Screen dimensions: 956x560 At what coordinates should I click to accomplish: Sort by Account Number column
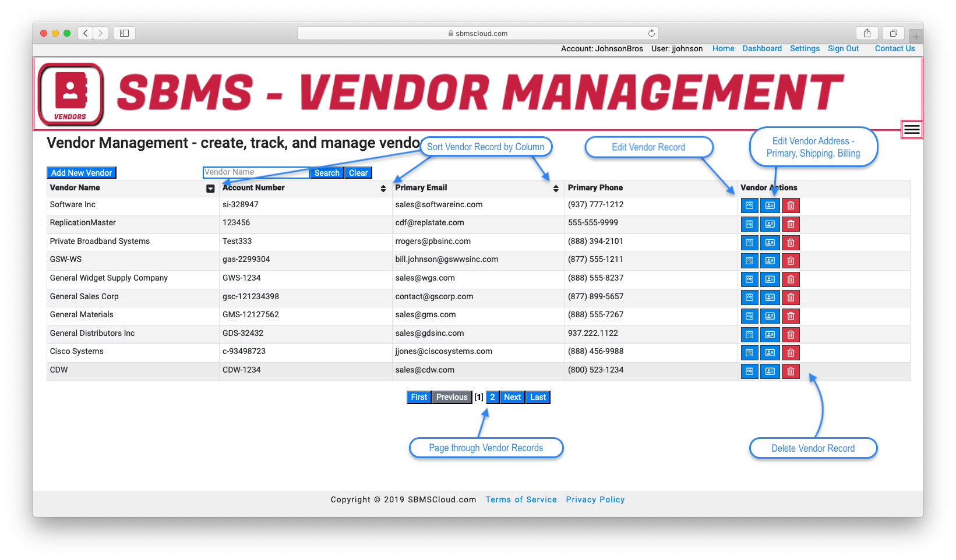pyautogui.click(x=383, y=189)
